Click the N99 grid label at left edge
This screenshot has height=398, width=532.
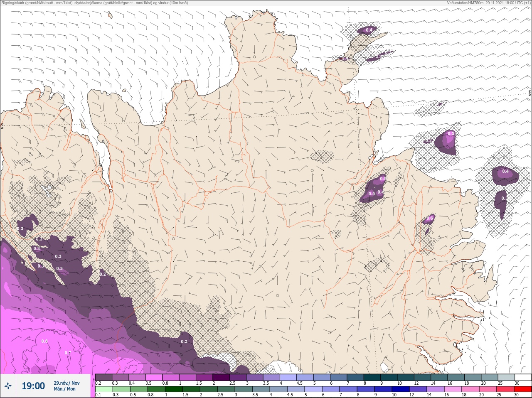point(2,126)
